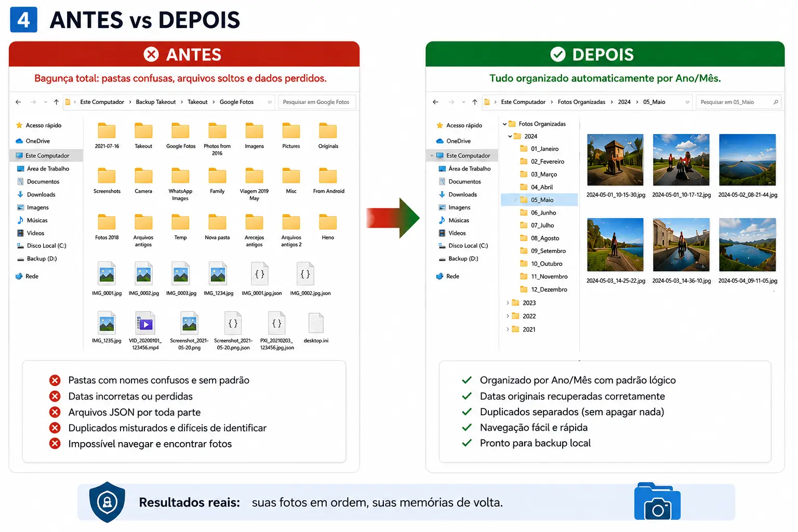Select the PXL_20210203_123456.jpg.json file
The image size is (798, 532).
tap(277, 330)
